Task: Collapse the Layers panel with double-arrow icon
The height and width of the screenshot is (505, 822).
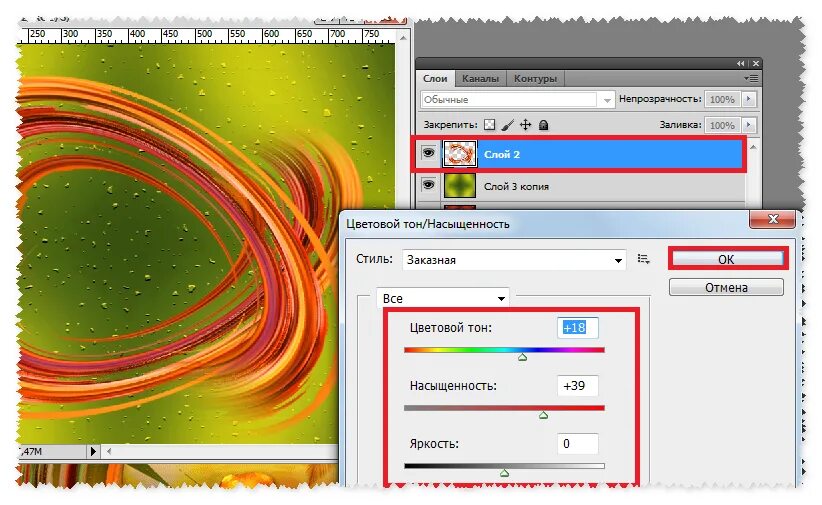Action: 740,63
